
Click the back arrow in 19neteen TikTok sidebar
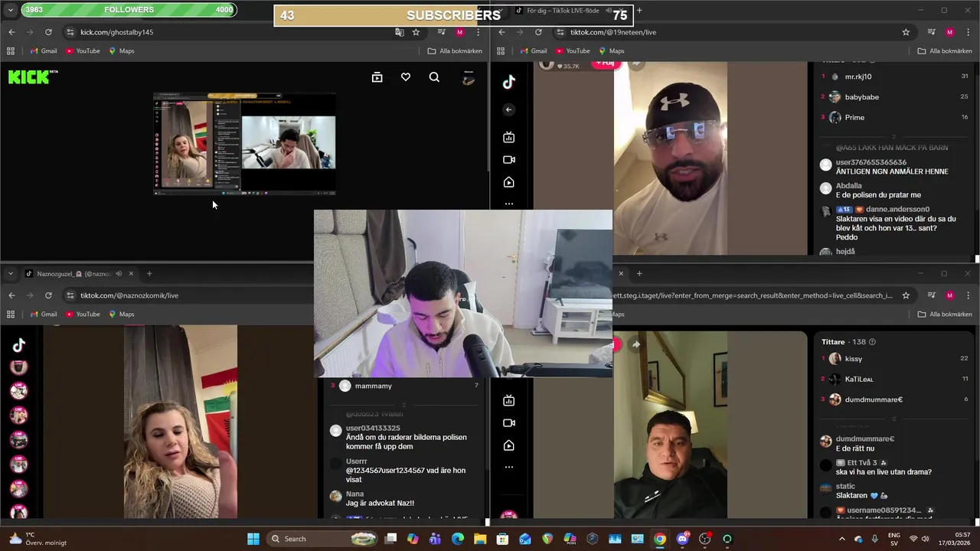pyautogui.click(x=508, y=109)
